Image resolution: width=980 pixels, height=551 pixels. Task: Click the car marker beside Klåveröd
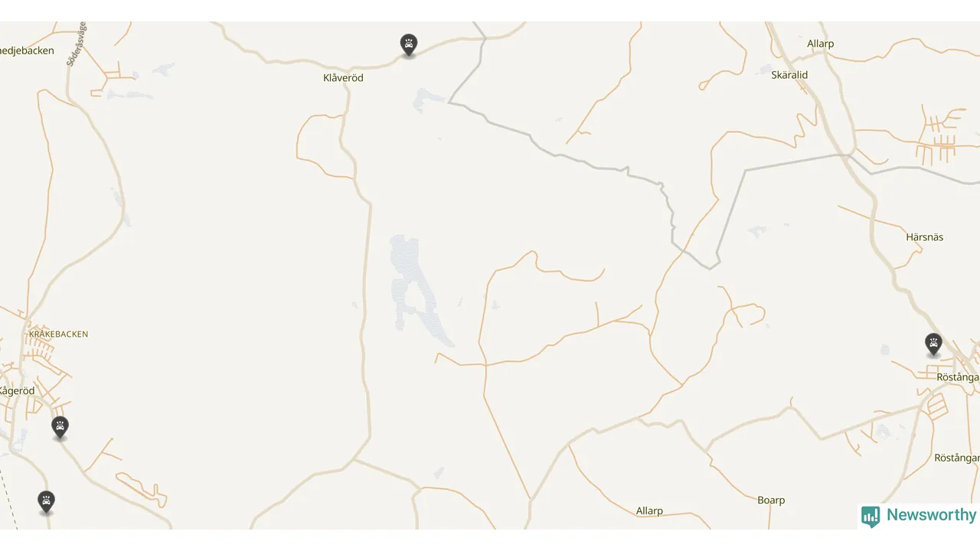[409, 45]
